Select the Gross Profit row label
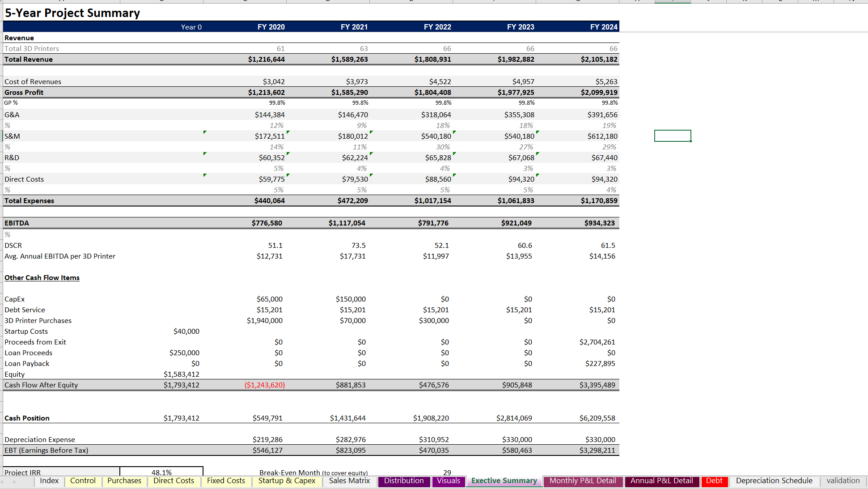 [x=24, y=92]
